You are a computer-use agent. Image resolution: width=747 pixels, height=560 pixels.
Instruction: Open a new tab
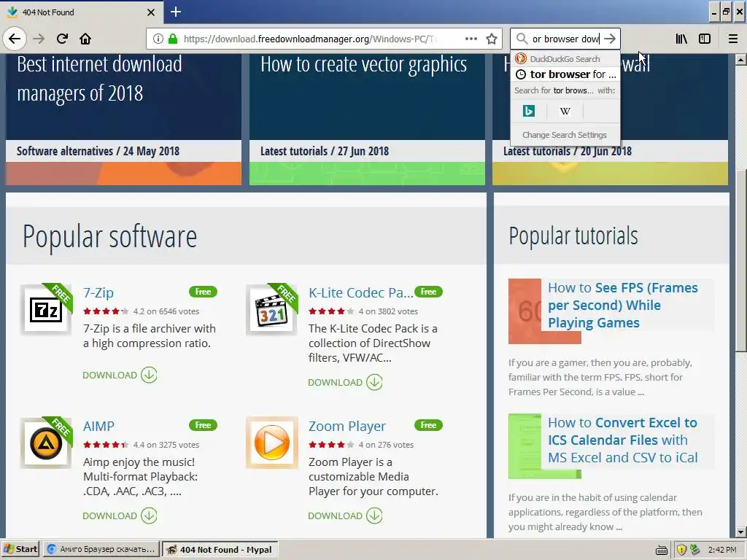(x=176, y=12)
